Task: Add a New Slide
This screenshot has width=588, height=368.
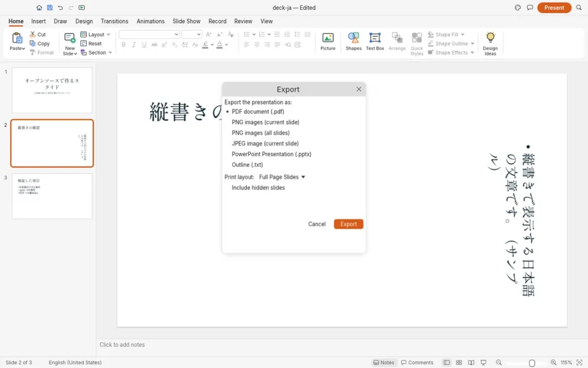Action: 69,44
